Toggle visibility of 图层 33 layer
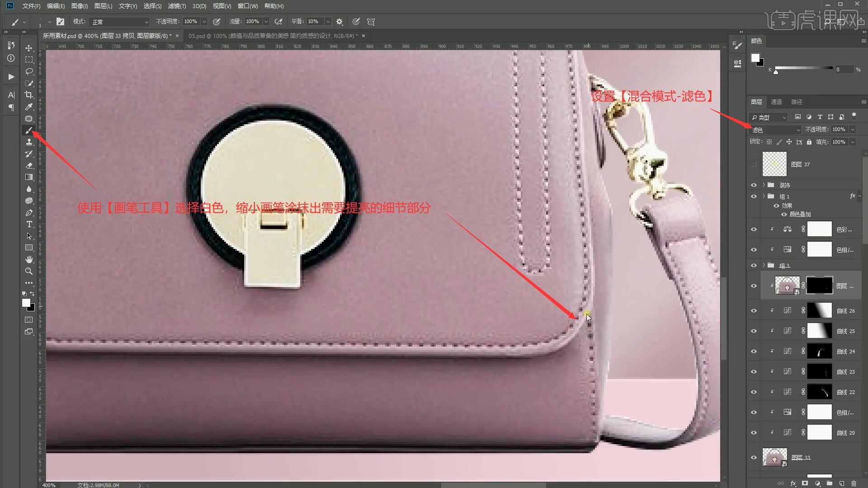This screenshot has width=868, height=488. [754, 457]
